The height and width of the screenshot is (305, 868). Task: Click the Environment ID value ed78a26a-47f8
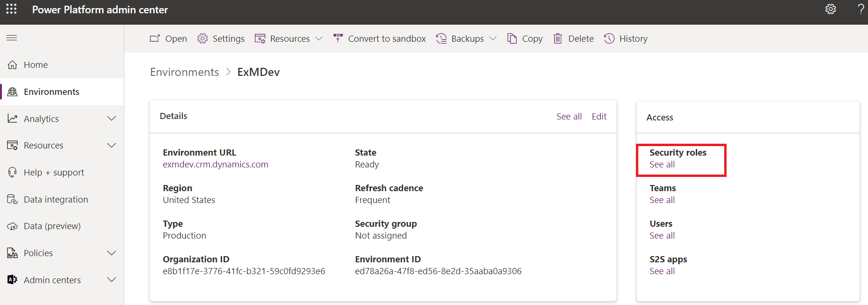[438, 271]
